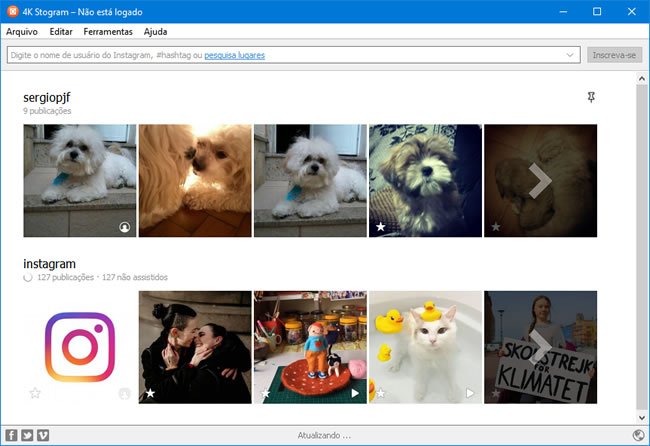
Task: Play the clay figurine video
Action: click(x=355, y=393)
